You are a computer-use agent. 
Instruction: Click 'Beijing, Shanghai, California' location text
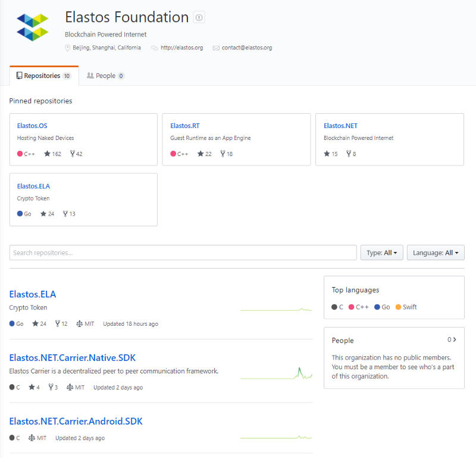tap(107, 48)
